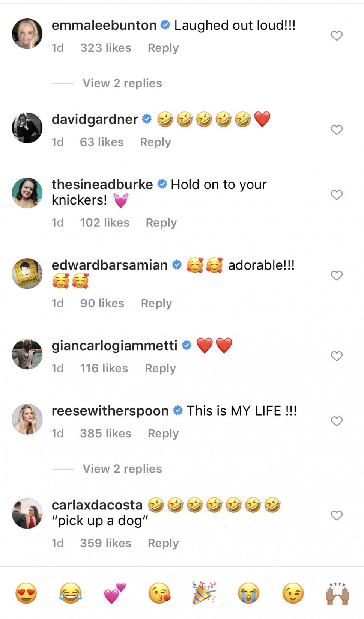Tap the tears of joy emoji

[x=71, y=593]
